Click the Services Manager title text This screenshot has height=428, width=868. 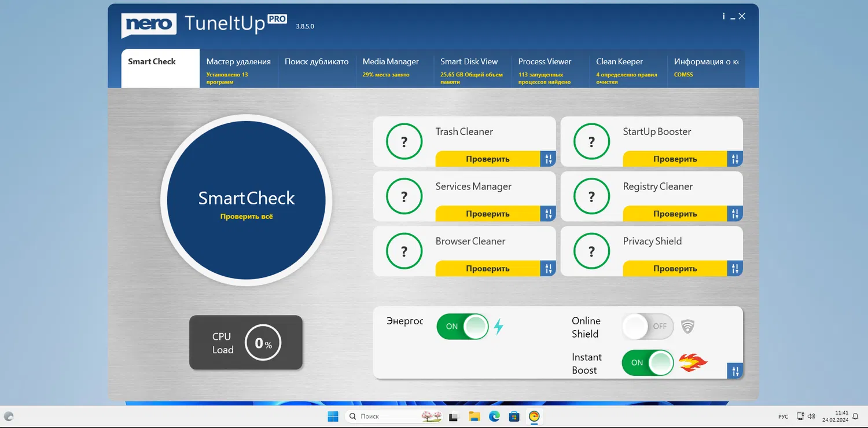[x=473, y=186]
